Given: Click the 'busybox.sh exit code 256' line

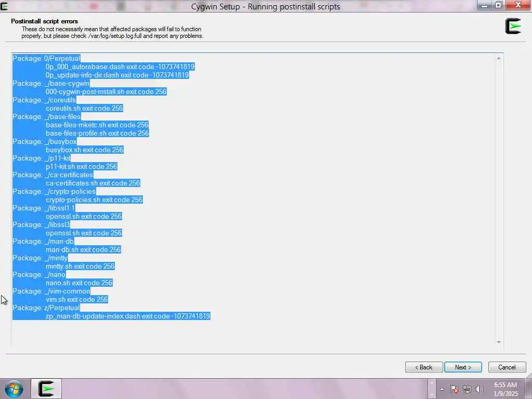Looking at the screenshot, I should (x=85, y=150).
